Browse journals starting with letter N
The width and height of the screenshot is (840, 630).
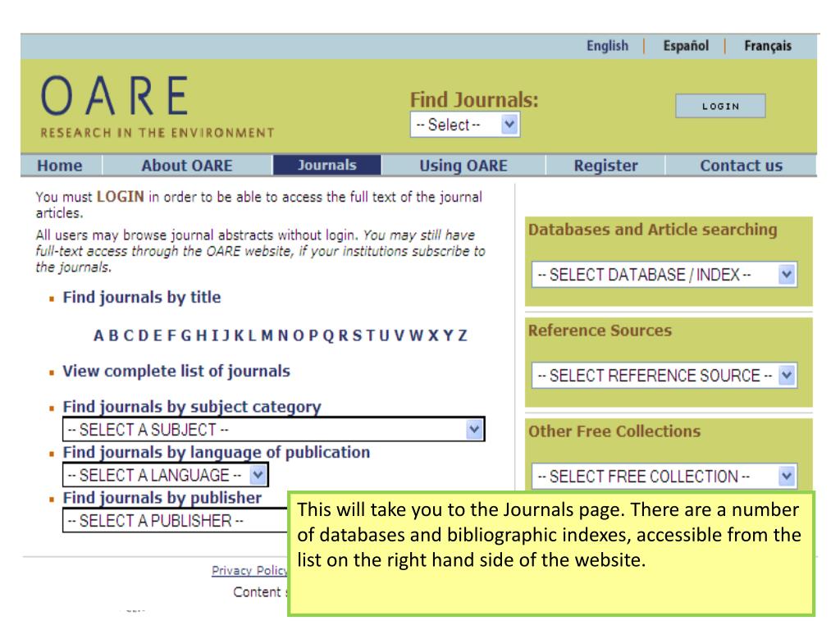coord(283,336)
